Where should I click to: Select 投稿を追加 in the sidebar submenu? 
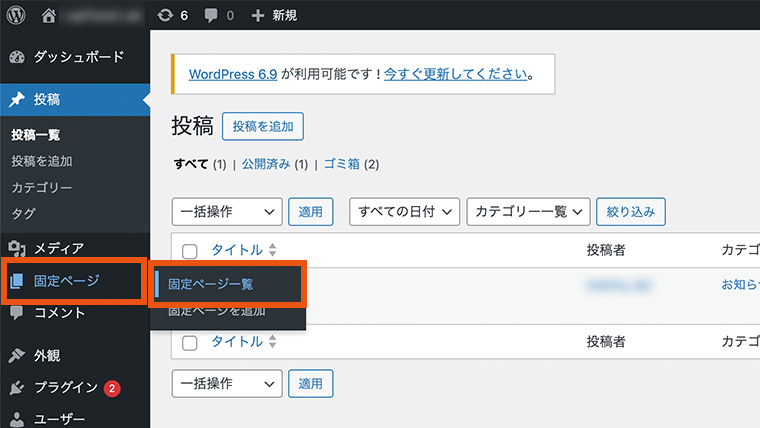pos(42,161)
